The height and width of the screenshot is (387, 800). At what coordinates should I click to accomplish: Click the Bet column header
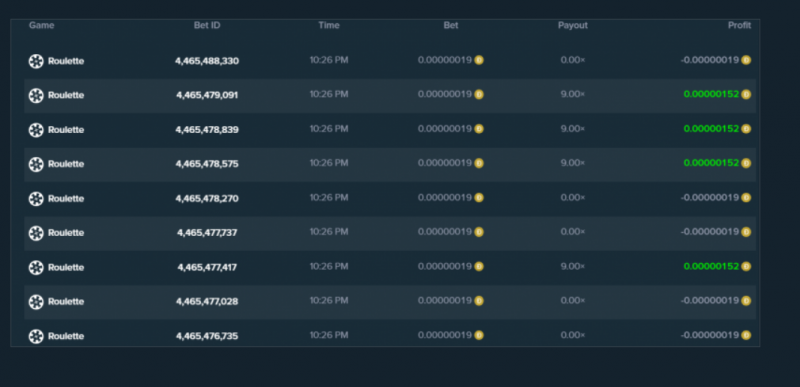click(x=451, y=25)
